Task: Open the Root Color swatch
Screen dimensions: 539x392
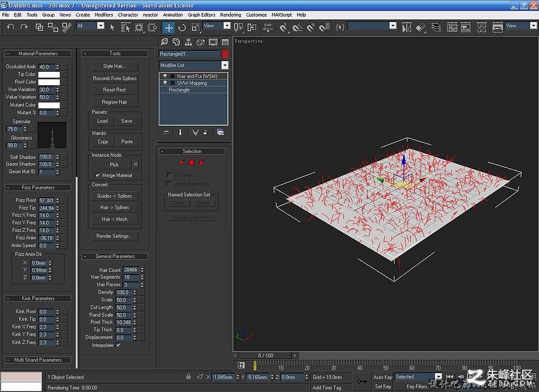Action: (49, 82)
